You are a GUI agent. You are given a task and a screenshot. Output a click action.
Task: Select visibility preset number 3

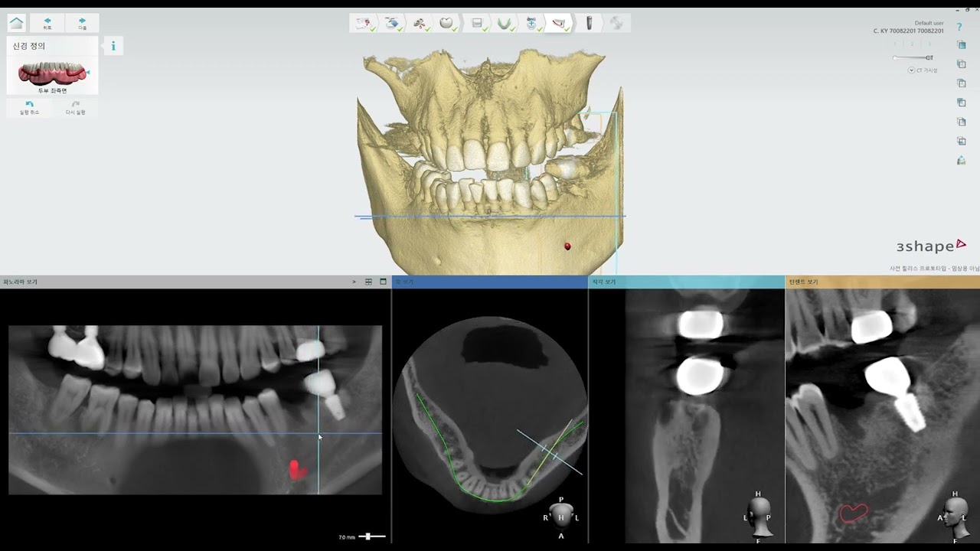pos(929,44)
